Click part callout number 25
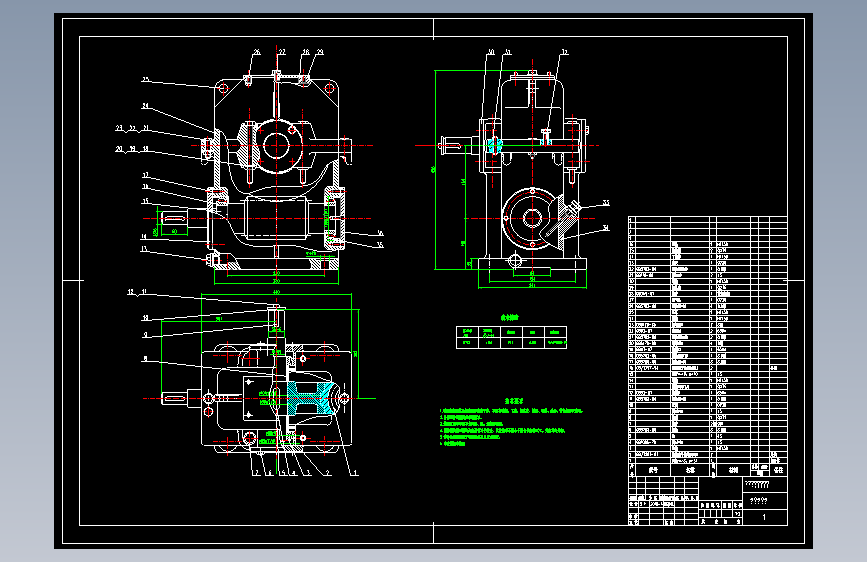 [x=145, y=80]
